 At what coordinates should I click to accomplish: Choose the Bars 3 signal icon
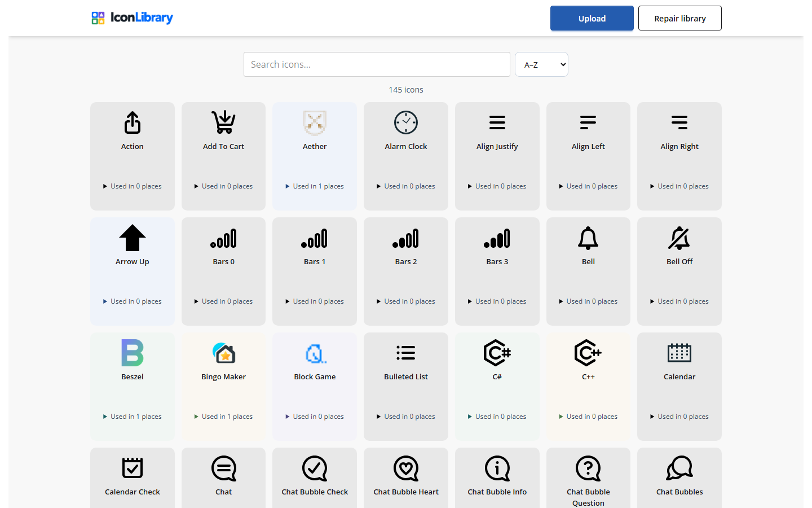[497, 238]
